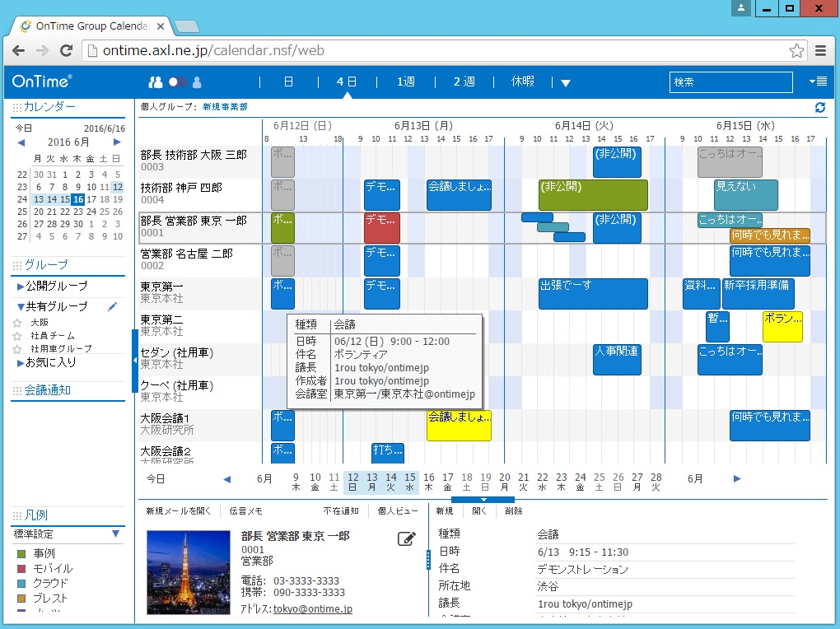Click 今日 in the mini calendar
The width and height of the screenshot is (840, 629).
[x=24, y=128]
